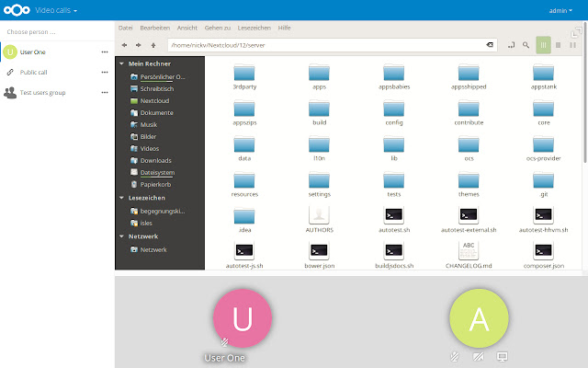Image resolution: width=588 pixels, height=368 pixels.
Task: Select the Public call link icon
Action: pyautogui.click(x=10, y=72)
